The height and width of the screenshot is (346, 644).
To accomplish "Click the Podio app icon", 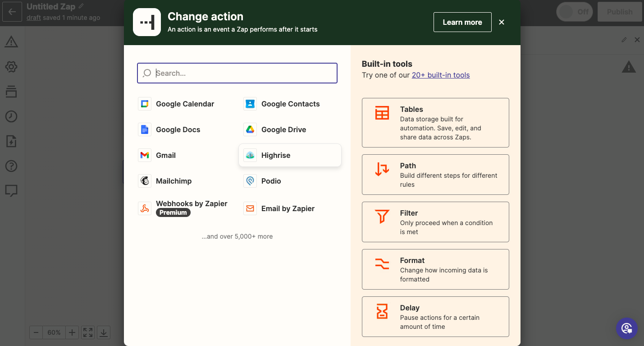I will pyautogui.click(x=250, y=181).
